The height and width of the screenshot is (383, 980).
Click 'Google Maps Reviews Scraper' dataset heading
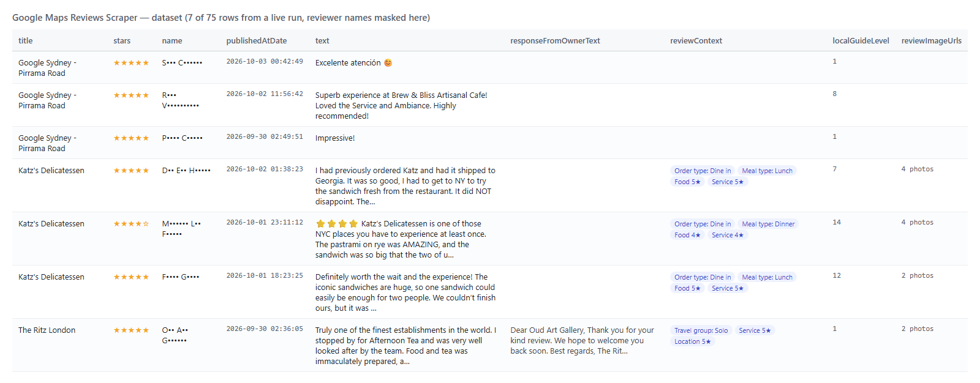[221, 18]
